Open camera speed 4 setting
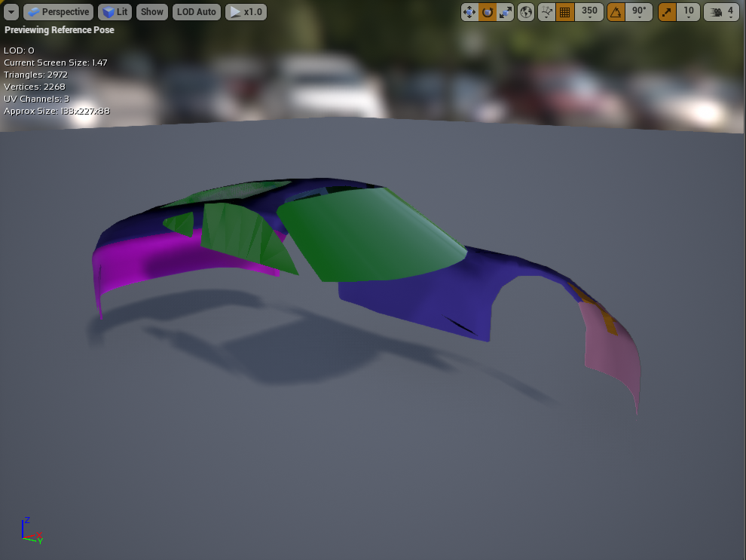This screenshot has width=746, height=560. pyautogui.click(x=721, y=12)
